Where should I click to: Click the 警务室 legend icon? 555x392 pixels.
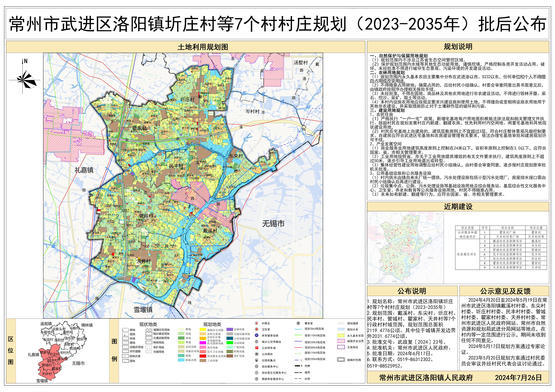[298, 323]
